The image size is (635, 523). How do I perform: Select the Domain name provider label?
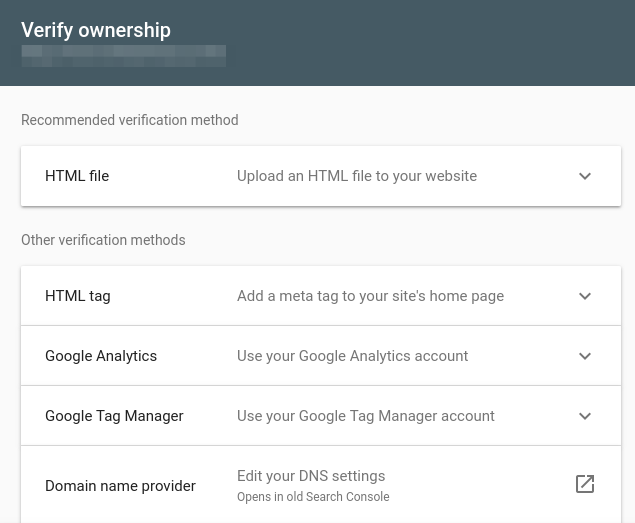[120, 486]
